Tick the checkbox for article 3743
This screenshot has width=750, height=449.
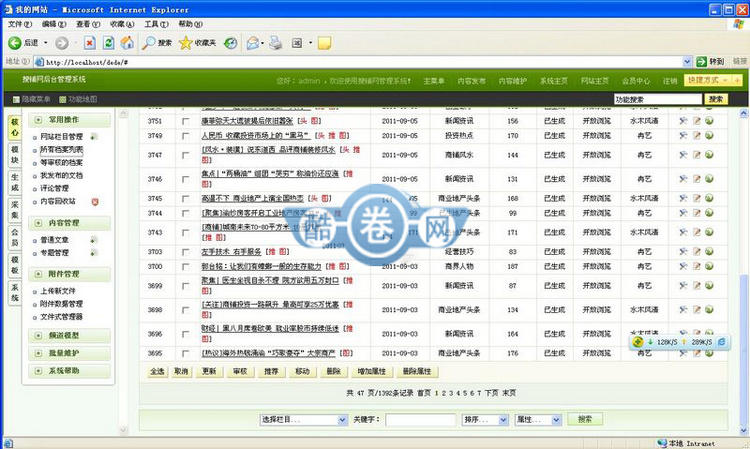click(185, 233)
